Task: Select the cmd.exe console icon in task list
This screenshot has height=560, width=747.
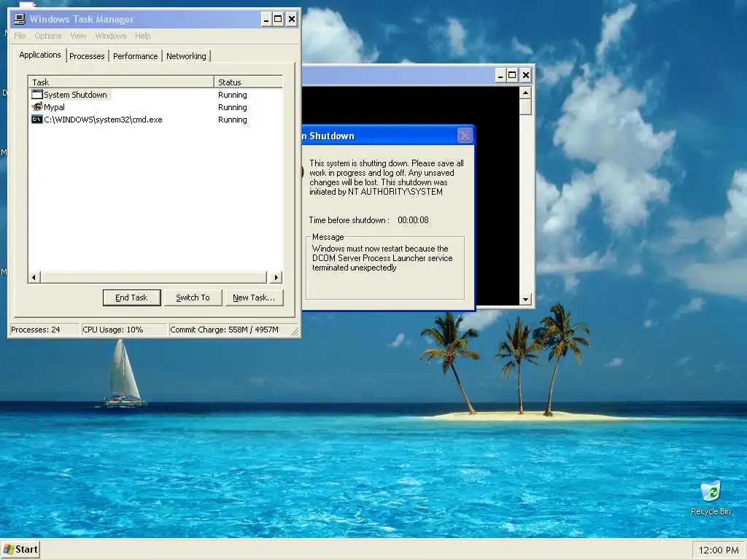Action: pyautogui.click(x=37, y=119)
